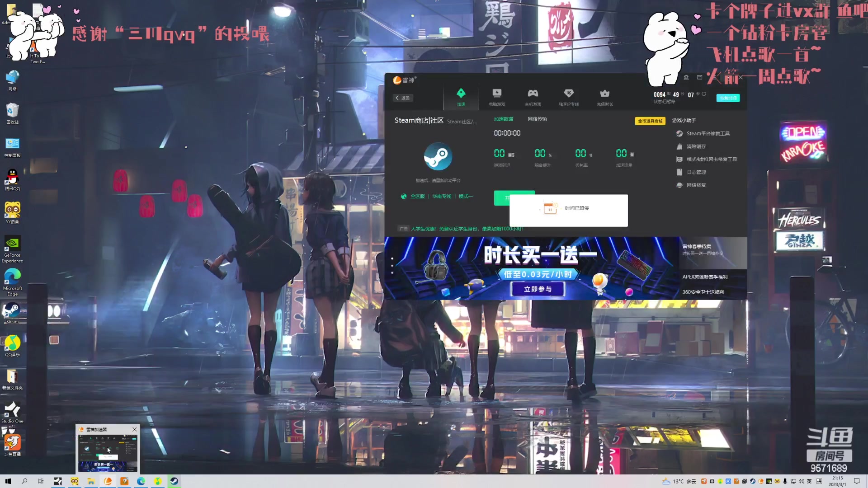The image size is (868, 488).
Task: Open 模式4虚拟网卡修复工具
Action: [x=707, y=160]
